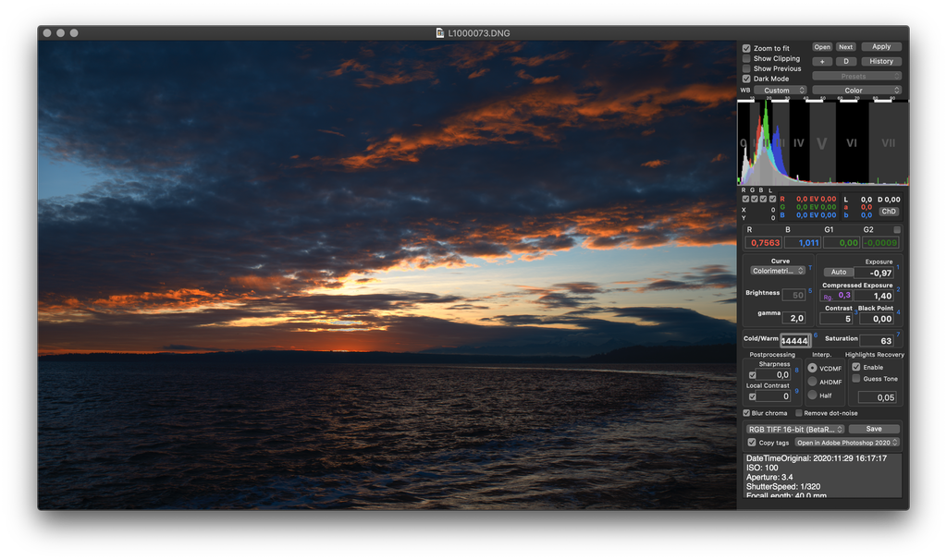Click the DNG file icon in title bar
Image resolution: width=947 pixels, height=560 pixels.
(440, 33)
